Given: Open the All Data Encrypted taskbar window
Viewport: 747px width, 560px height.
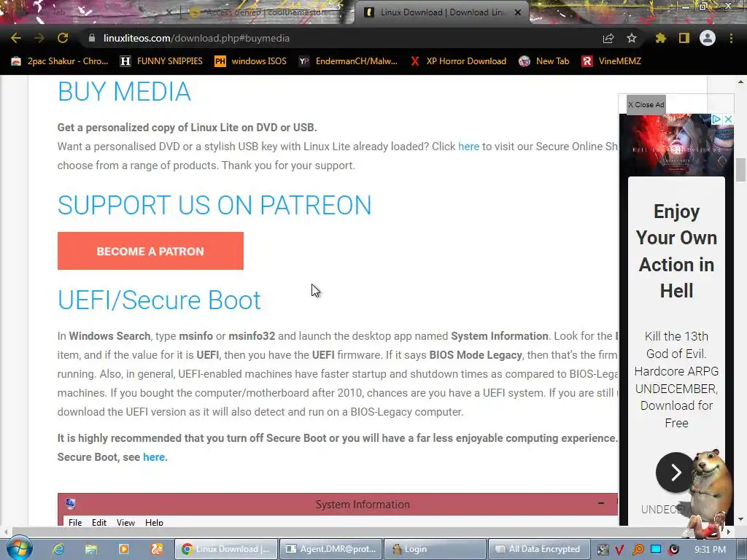Looking at the screenshot, I should tap(539, 549).
